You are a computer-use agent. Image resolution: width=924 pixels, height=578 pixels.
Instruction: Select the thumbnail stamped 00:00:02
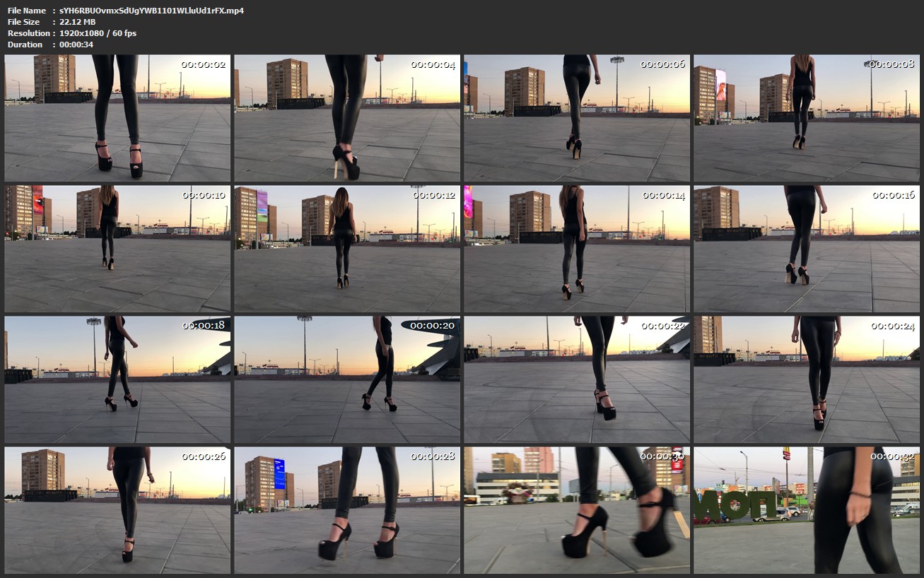pyautogui.click(x=117, y=118)
